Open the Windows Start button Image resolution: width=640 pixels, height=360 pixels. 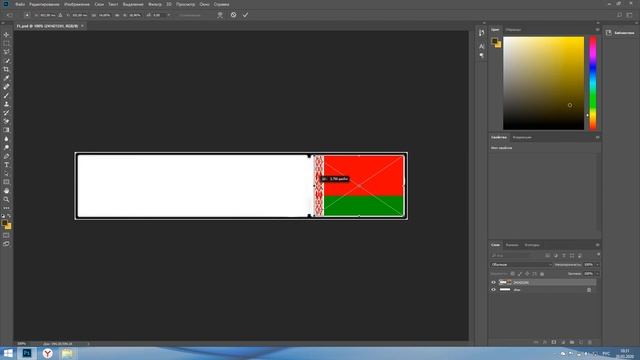[x=8, y=353]
